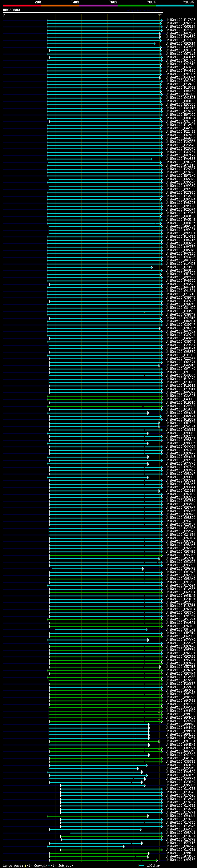Select hit UniRef100_Q5ZF97
197x868 pixels.
[x=180, y=423]
